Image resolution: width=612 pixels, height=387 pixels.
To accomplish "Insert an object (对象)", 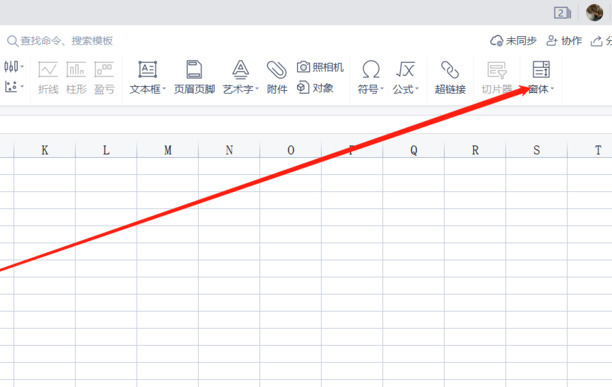I will pos(315,88).
